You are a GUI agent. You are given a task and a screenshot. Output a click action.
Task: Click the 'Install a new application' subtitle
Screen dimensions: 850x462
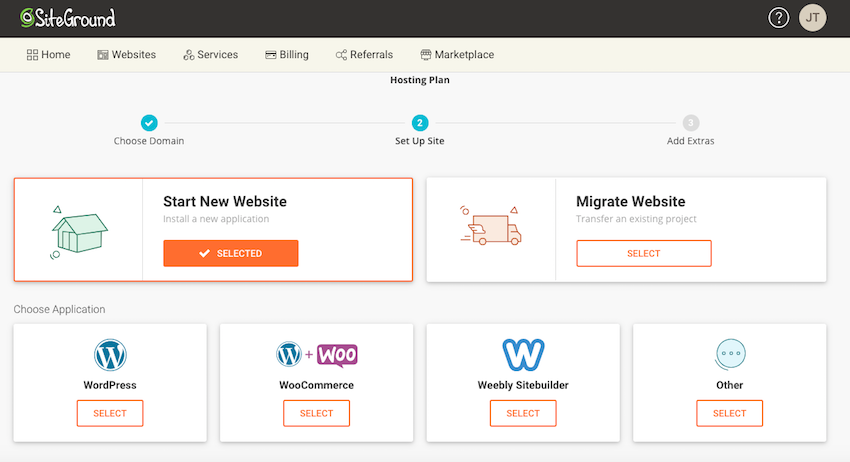coord(216,219)
